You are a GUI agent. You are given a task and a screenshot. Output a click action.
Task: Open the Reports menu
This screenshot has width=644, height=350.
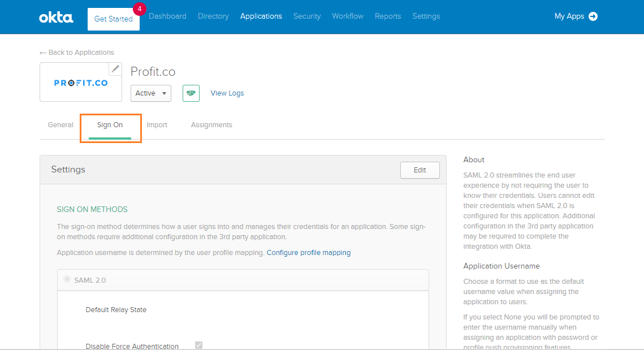pyautogui.click(x=388, y=16)
